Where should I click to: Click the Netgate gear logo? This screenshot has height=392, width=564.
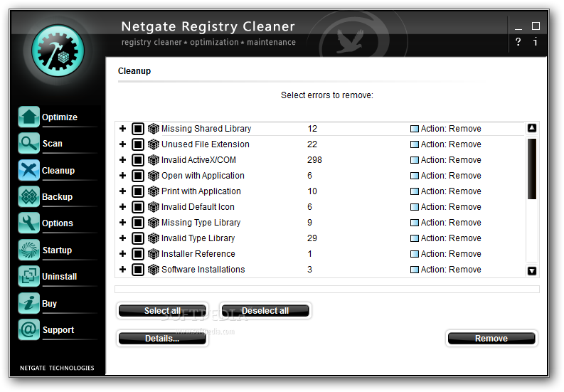[58, 51]
